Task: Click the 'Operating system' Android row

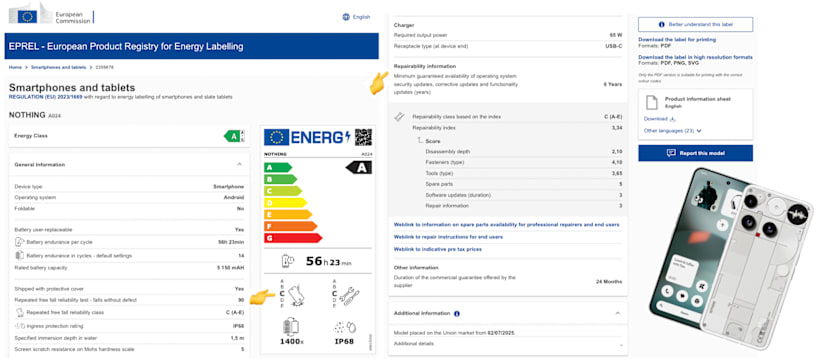Action: coord(129,197)
